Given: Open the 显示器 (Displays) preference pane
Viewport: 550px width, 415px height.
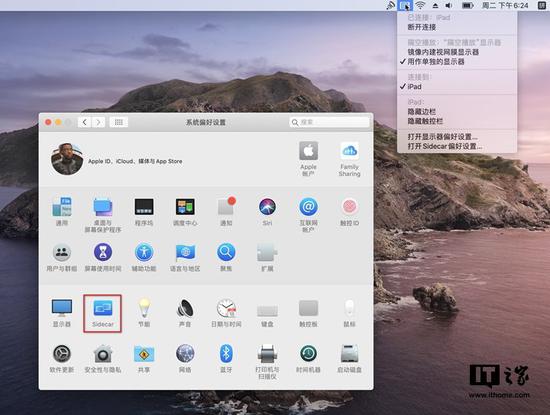Looking at the screenshot, I should tap(62, 313).
